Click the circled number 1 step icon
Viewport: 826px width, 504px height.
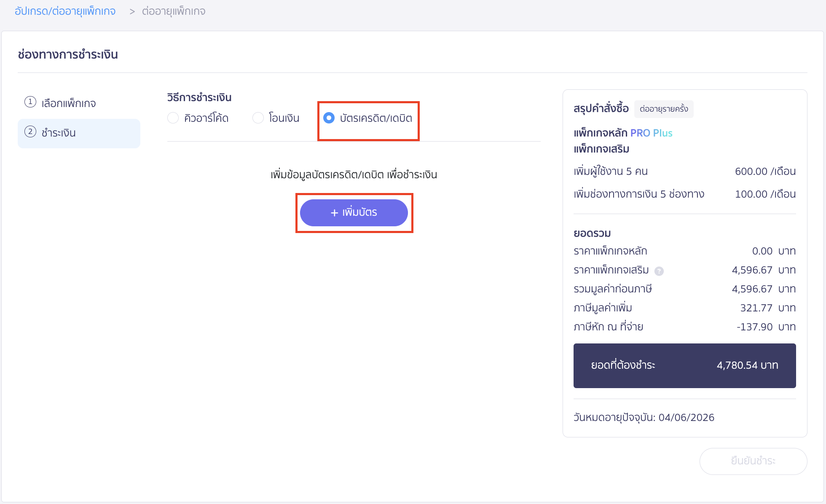[30, 102]
